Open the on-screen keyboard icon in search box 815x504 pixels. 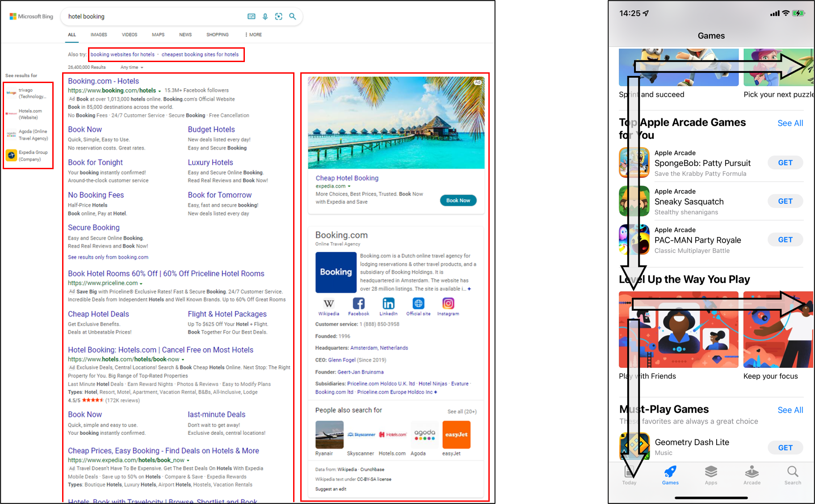coord(252,17)
